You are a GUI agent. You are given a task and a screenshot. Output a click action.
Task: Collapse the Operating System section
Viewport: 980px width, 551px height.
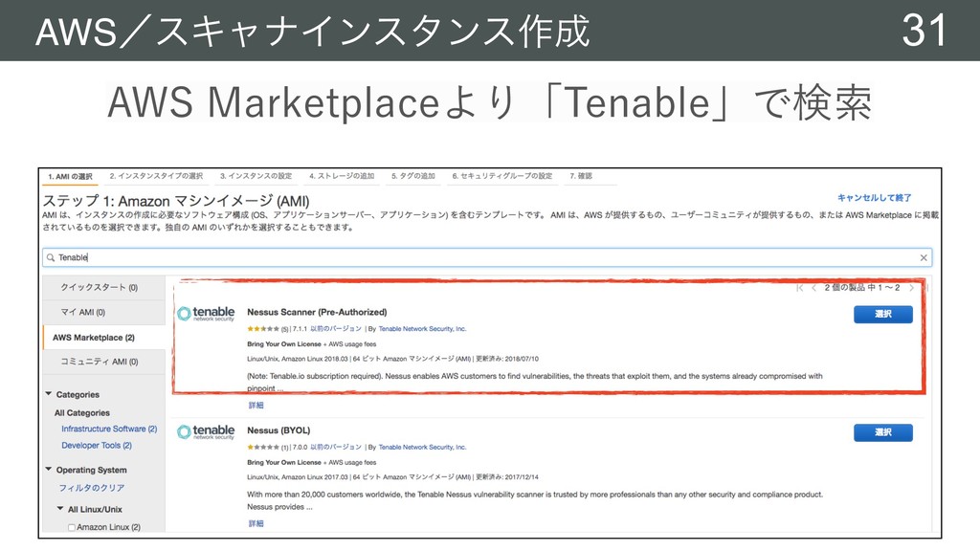click(x=48, y=469)
